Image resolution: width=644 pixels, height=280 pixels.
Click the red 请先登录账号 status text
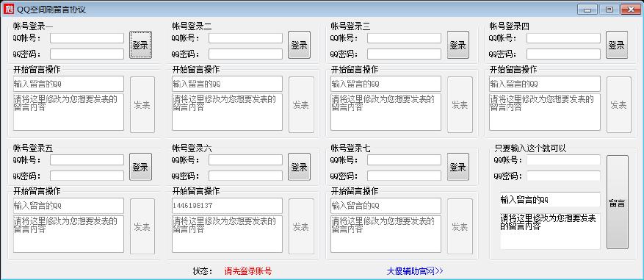click(248, 271)
